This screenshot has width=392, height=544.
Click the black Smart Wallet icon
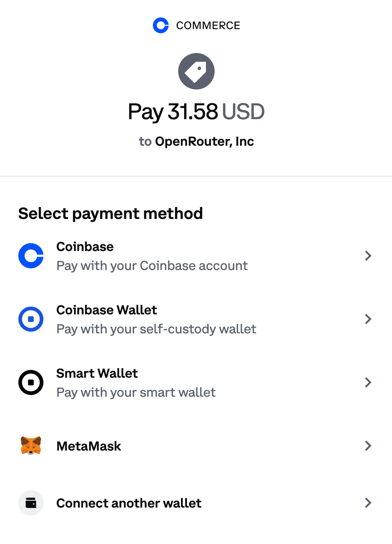(x=31, y=382)
